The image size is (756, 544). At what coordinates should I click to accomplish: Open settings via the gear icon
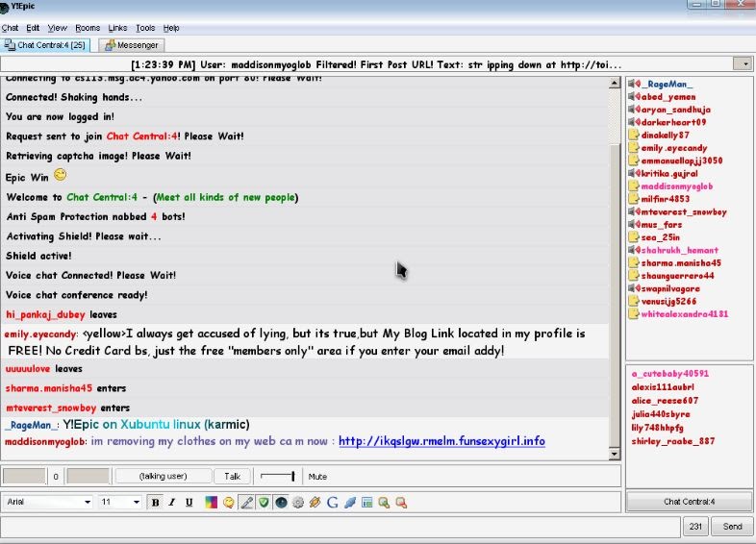298,503
